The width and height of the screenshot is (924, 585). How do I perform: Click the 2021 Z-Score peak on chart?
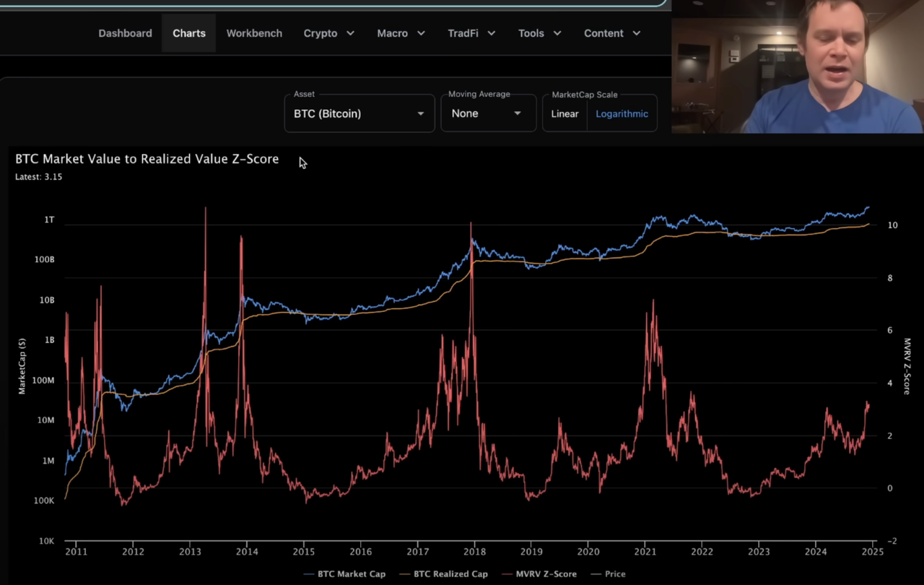(653, 300)
